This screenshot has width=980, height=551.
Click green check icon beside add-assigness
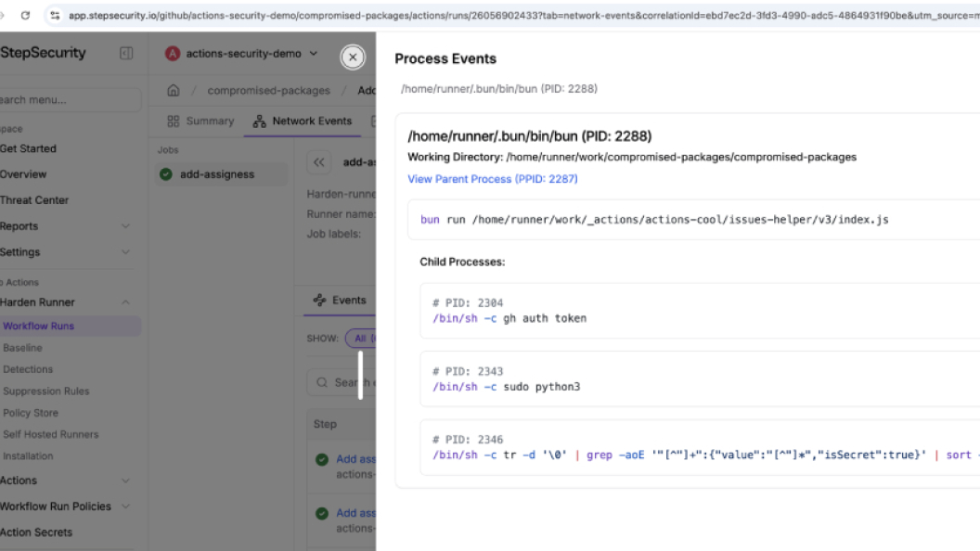pyautogui.click(x=165, y=174)
